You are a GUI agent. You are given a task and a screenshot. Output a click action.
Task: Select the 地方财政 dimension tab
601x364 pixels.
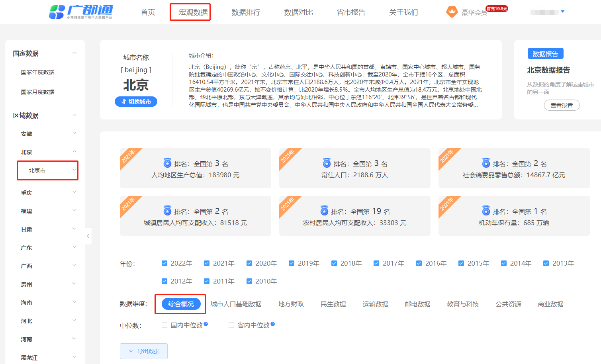291,304
